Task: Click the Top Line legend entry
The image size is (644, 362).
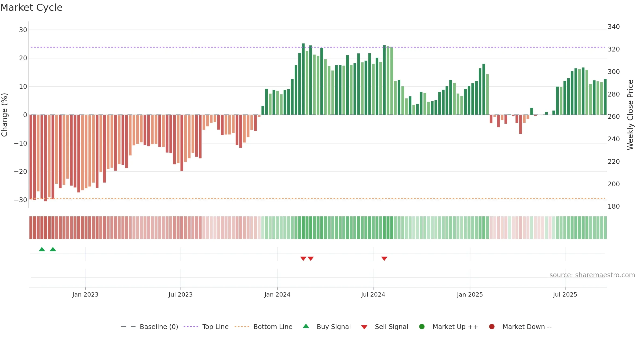Action: point(206,327)
